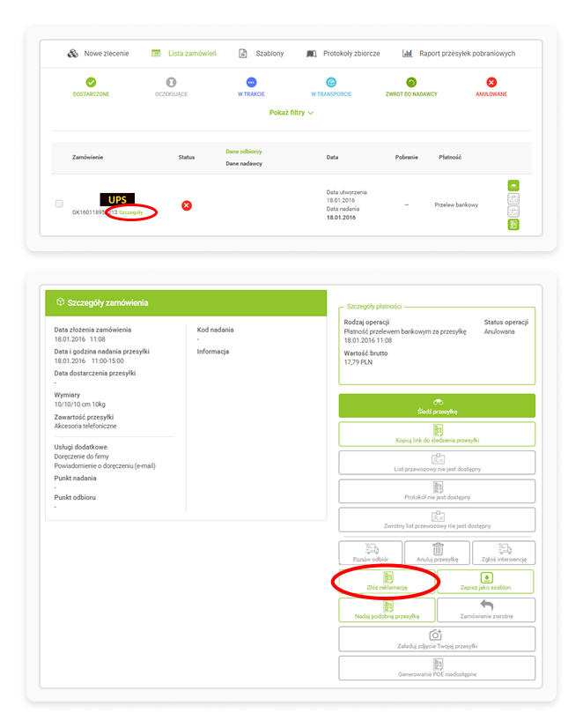Viewport: 583px width, 728px height.
Task: Filter by Anulowane red X icon
Action: 491,82
